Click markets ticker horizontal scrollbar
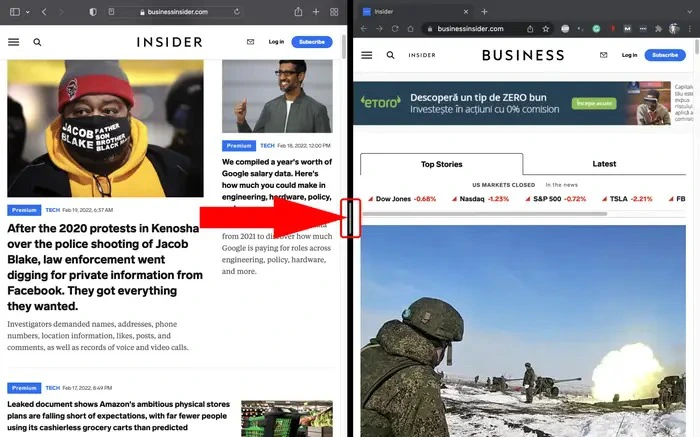Image resolution: width=700 pixels, height=437 pixels. pyautogui.click(x=485, y=214)
